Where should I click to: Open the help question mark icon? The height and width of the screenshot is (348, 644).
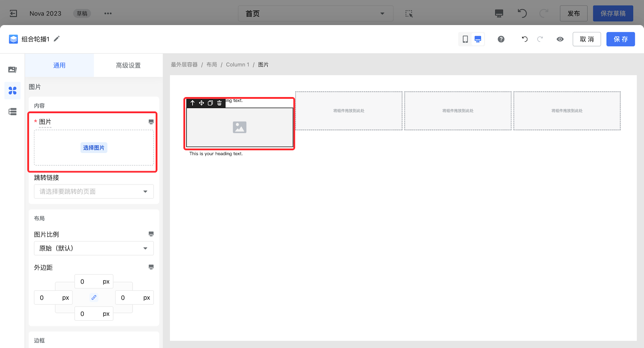(501, 39)
